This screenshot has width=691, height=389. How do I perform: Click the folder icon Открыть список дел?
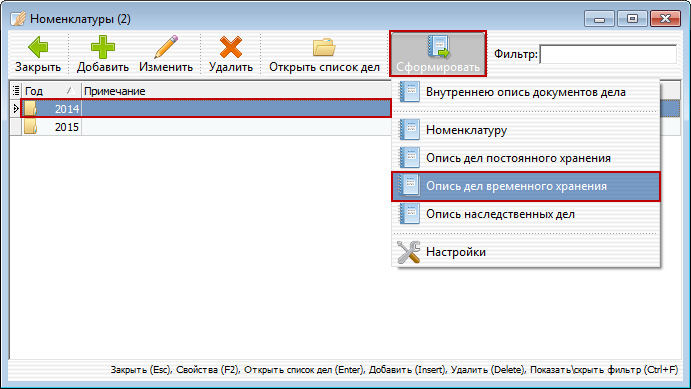coord(324,47)
